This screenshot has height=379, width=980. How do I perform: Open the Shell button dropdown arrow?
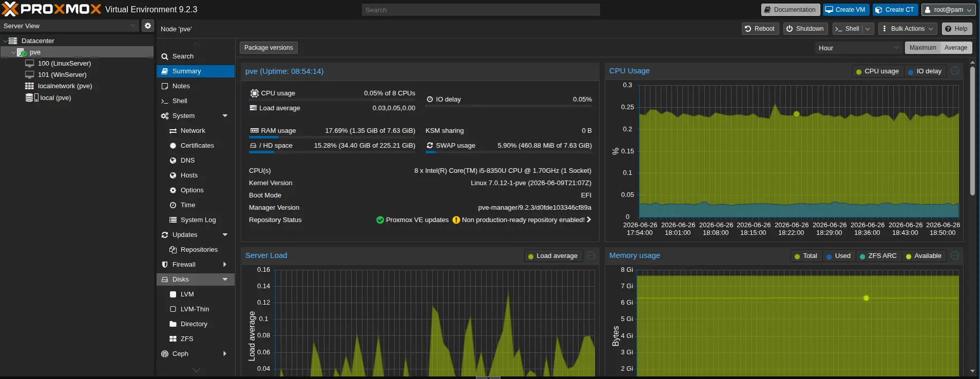coord(868,29)
